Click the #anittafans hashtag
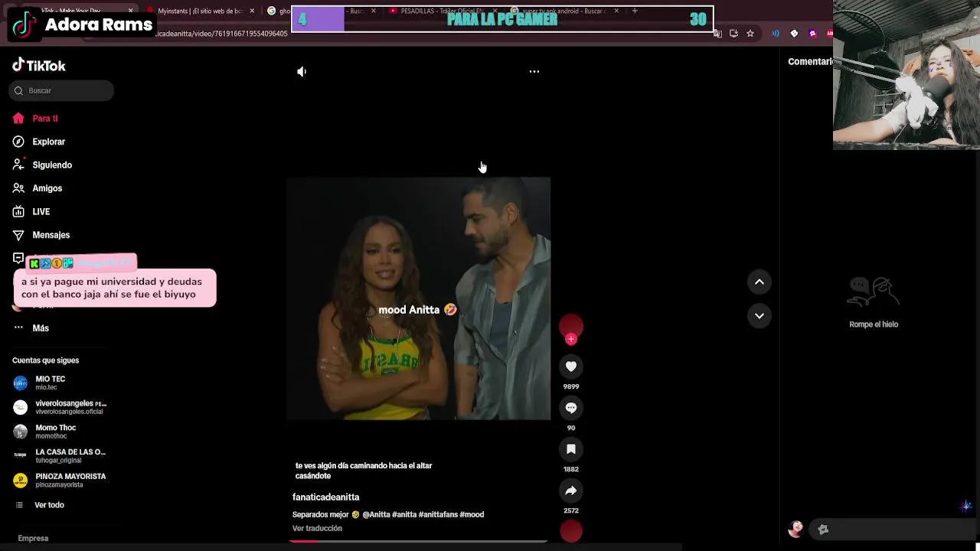Screen dimensions: 980x551 [x=438, y=514]
